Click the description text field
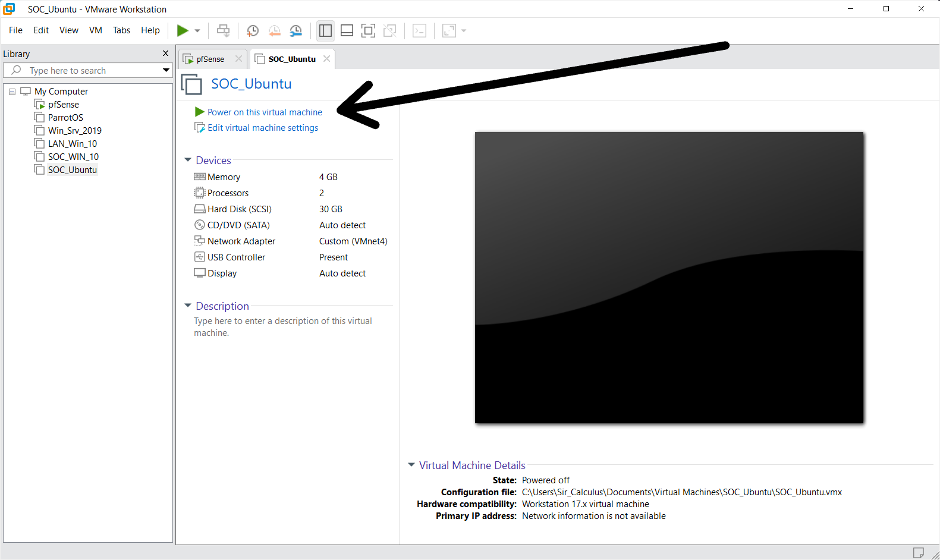This screenshot has width=940, height=560. [283, 327]
